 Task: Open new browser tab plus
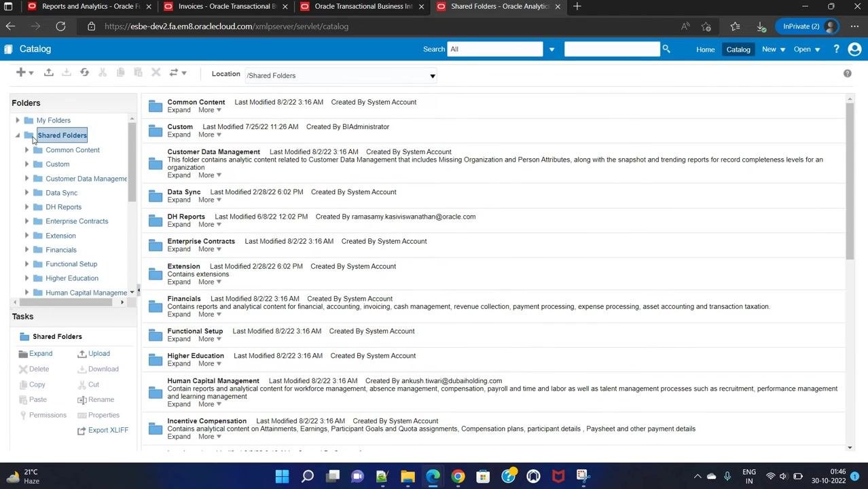pos(577,7)
